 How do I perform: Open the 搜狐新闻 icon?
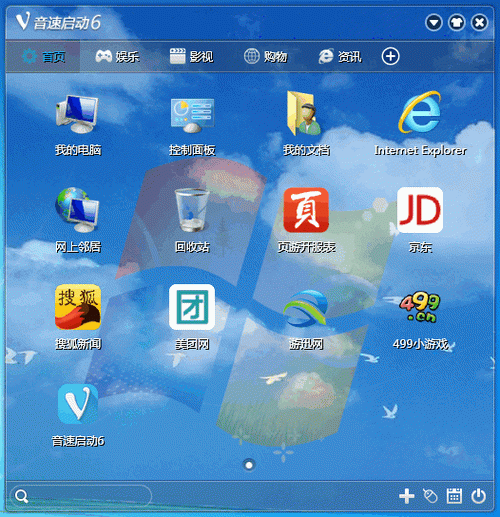click(x=78, y=307)
